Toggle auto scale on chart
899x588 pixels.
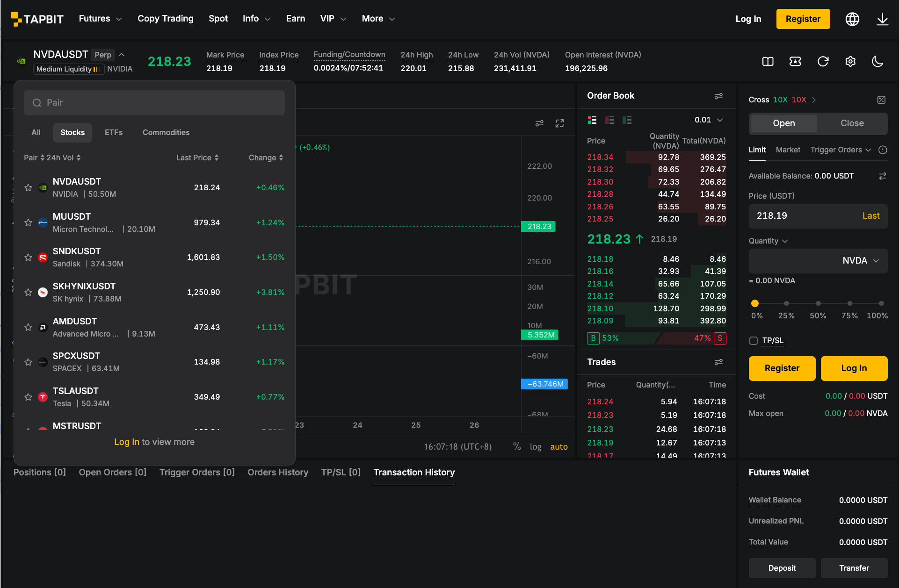point(559,447)
